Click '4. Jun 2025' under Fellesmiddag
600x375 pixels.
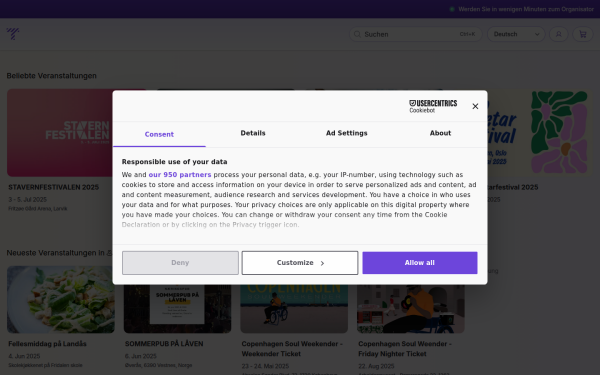[24, 356]
